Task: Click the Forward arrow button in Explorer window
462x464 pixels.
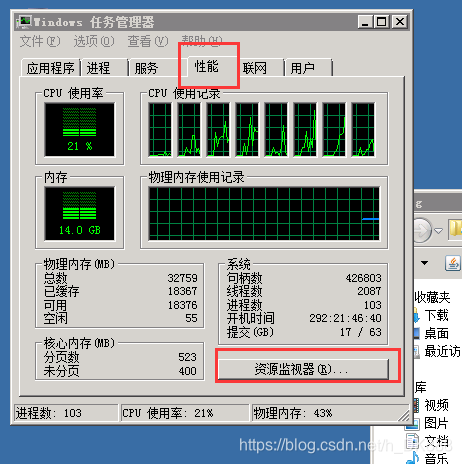Action: point(421,230)
